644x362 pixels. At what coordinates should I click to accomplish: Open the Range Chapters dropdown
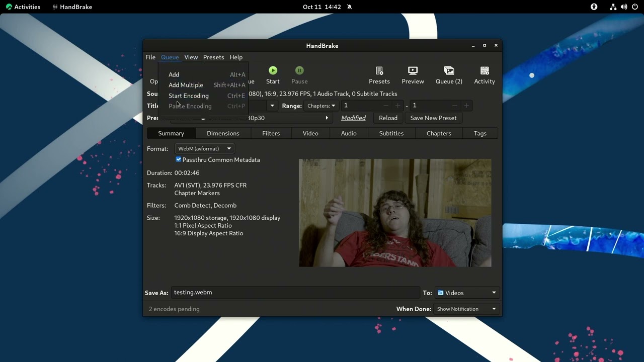coord(321,106)
